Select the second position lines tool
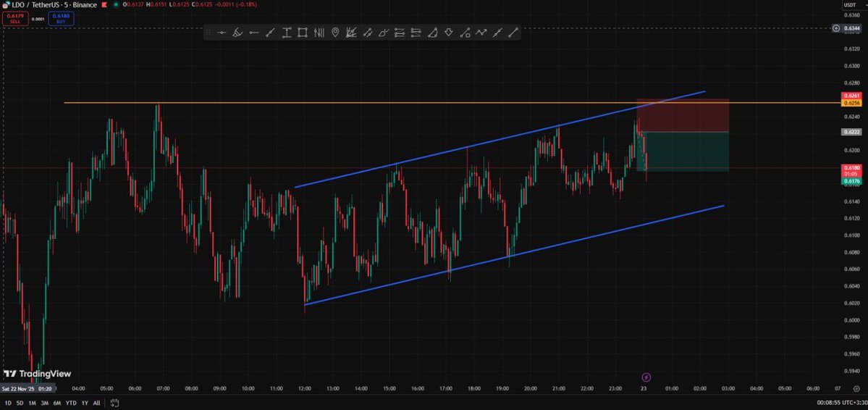The image size is (868, 410). point(416,33)
